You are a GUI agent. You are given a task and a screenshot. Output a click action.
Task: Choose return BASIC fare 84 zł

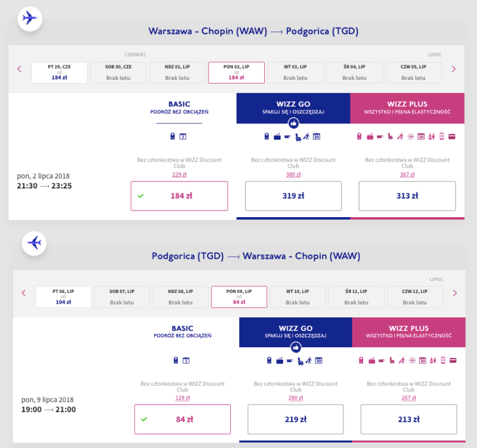182,419
